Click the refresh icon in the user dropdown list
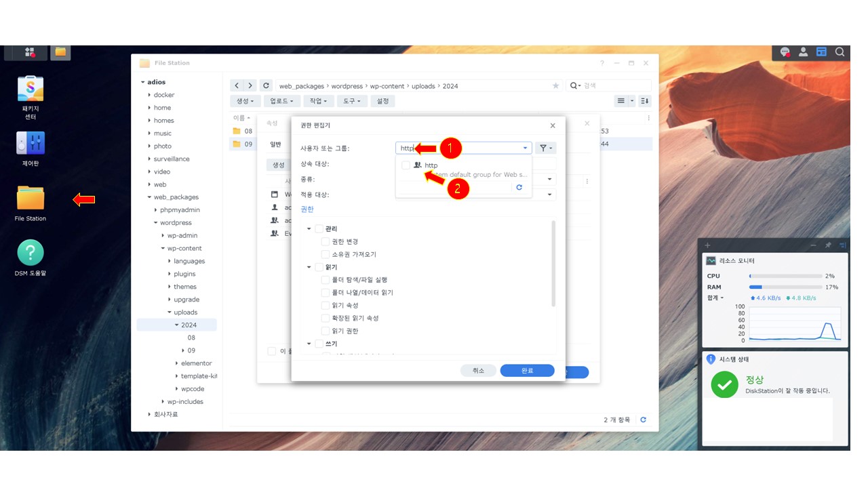 click(519, 187)
